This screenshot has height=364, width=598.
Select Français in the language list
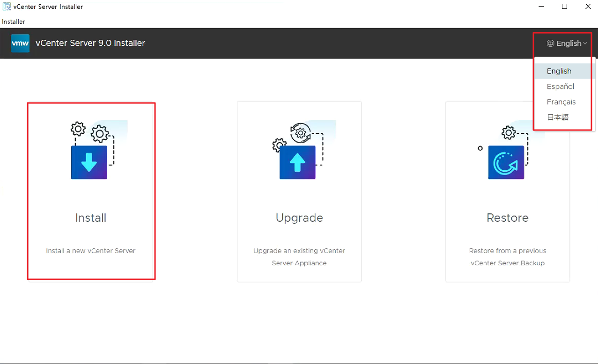564,102
